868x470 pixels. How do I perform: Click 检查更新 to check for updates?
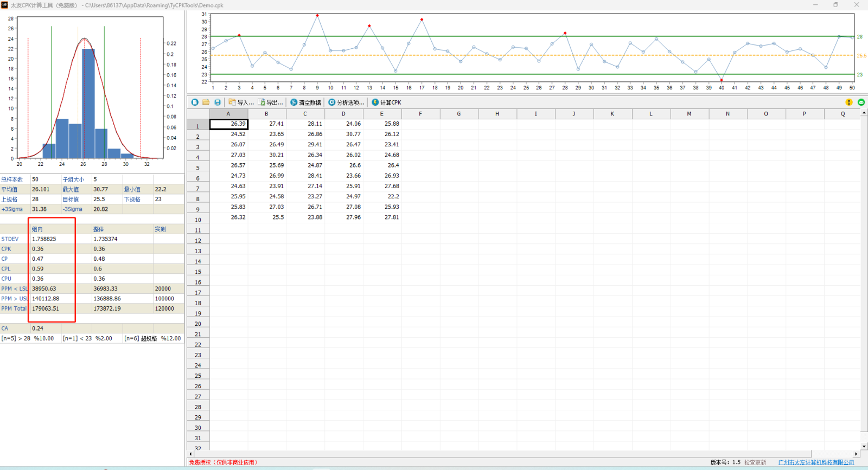(x=755, y=462)
